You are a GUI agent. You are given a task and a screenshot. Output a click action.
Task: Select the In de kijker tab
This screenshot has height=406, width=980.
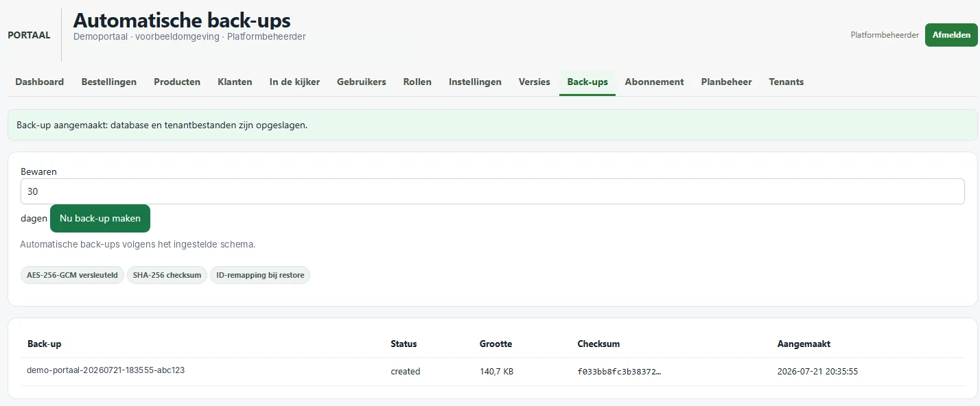[294, 82]
